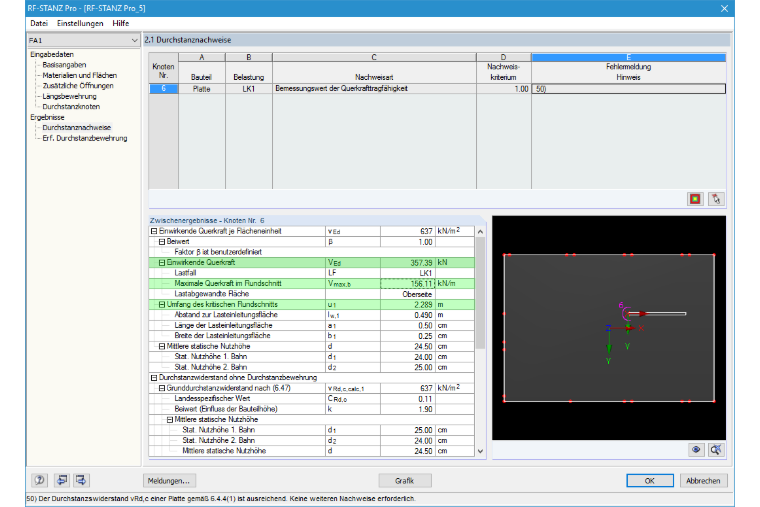Select Zusätzliche Öffnungen tree item
Screen dimensions: 760x507
(78, 86)
